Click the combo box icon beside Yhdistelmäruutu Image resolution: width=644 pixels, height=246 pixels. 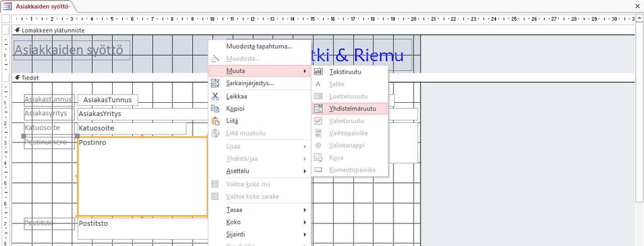tap(319, 108)
